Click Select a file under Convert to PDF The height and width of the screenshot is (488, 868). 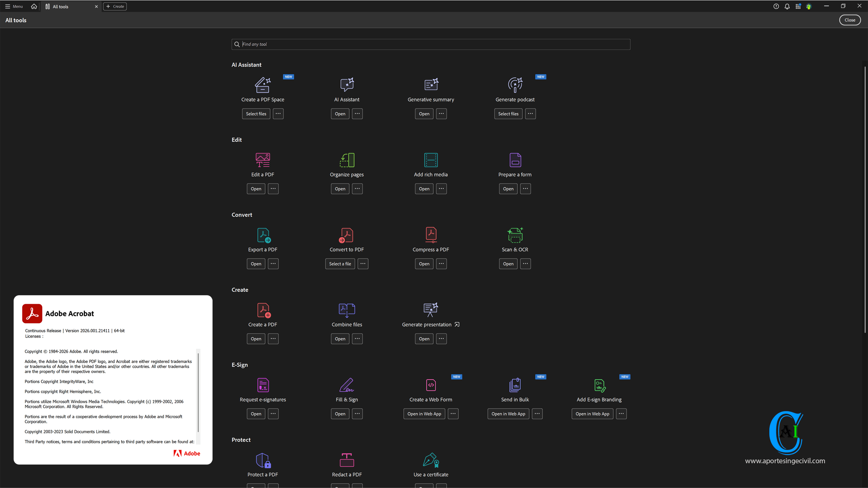[x=340, y=264]
